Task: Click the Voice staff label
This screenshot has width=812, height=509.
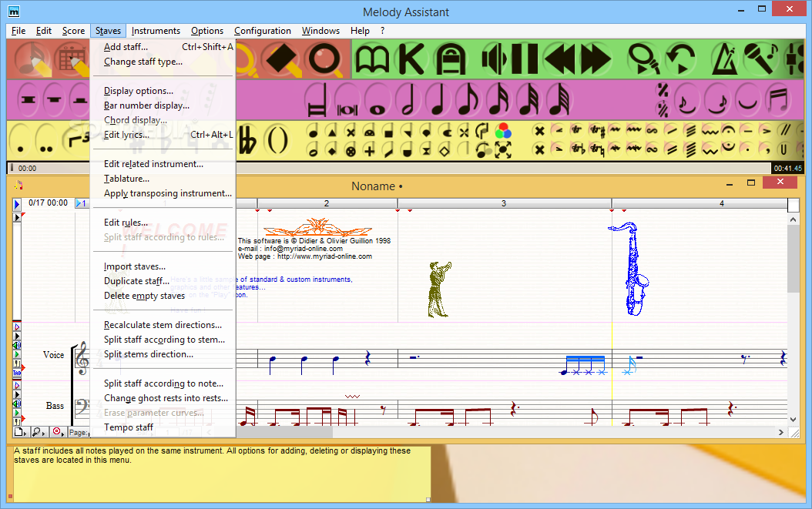Action: pyautogui.click(x=53, y=355)
